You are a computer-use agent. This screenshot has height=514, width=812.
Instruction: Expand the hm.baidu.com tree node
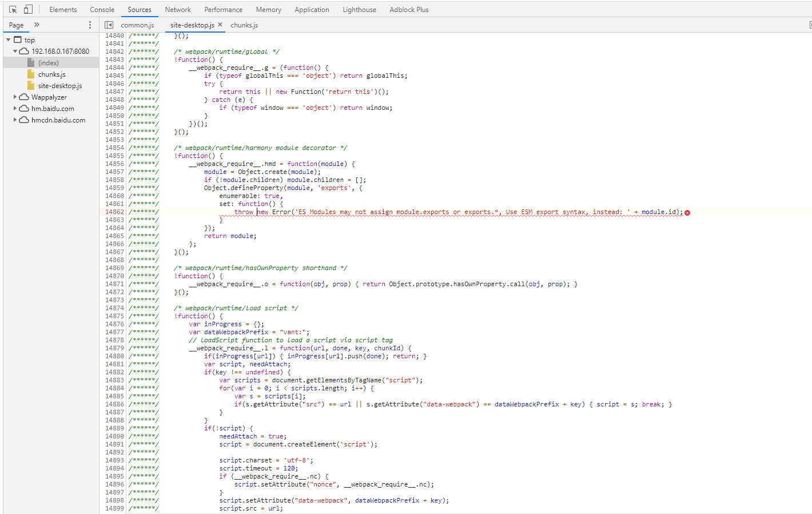[15, 109]
